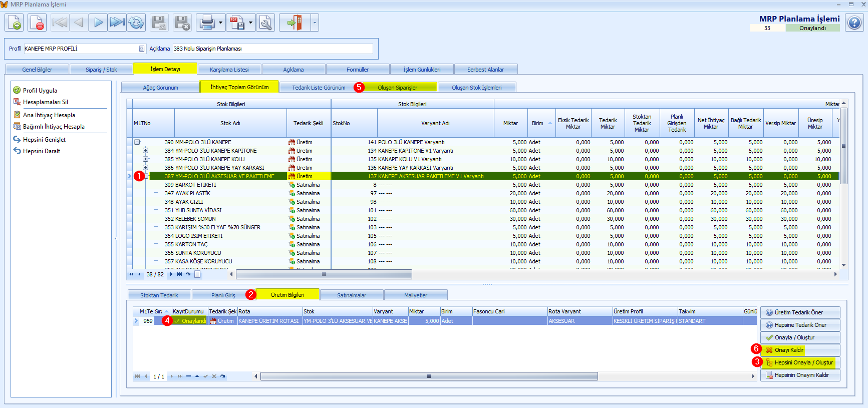
Task: Click the cancel X in lower grid navigator
Action: pyautogui.click(x=214, y=376)
